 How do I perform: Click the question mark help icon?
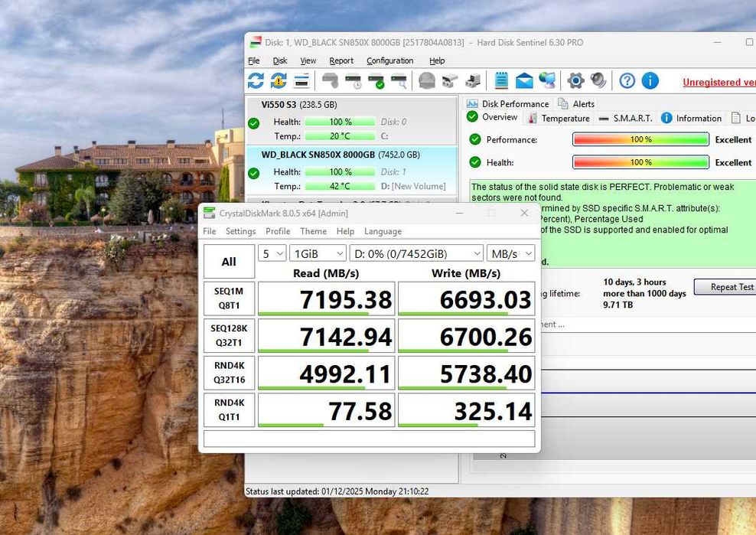[627, 80]
